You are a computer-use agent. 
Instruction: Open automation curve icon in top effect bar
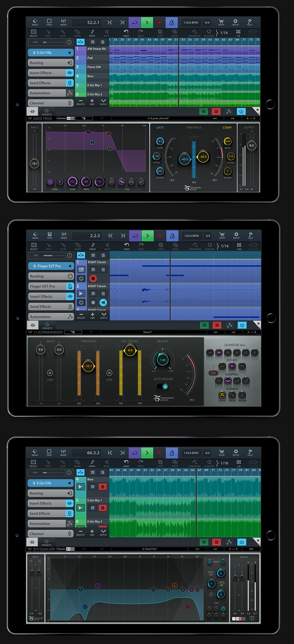pos(228,111)
